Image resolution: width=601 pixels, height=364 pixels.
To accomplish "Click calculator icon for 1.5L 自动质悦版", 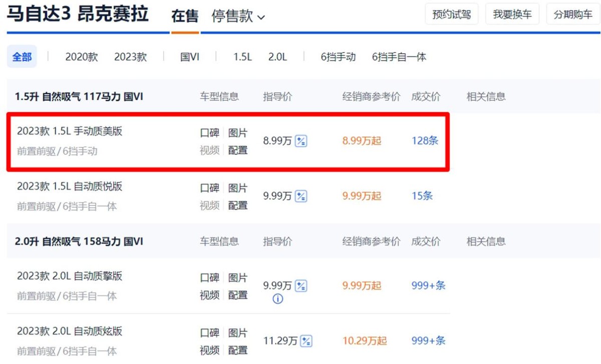I will [x=301, y=196].
